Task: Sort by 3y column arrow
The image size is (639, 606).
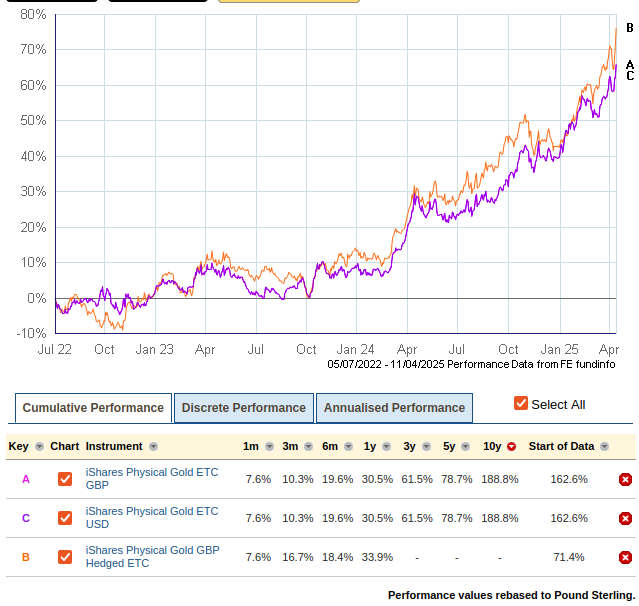Action: [426, 447]
